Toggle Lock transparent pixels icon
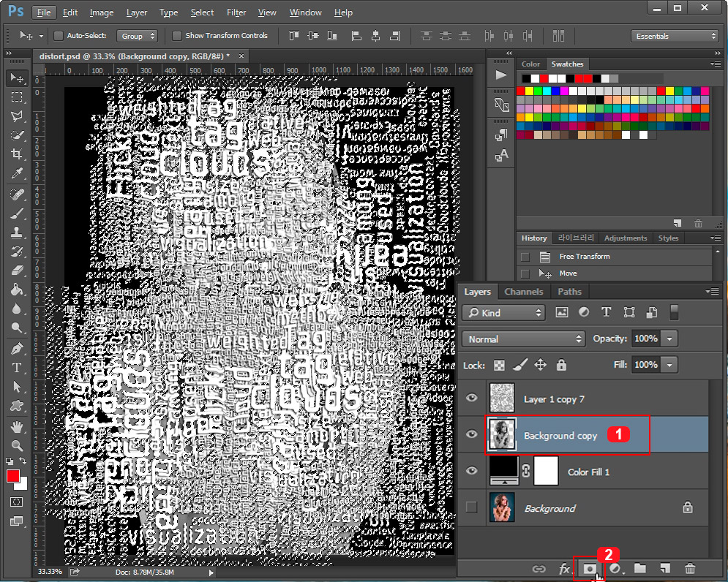 point(499,366)
